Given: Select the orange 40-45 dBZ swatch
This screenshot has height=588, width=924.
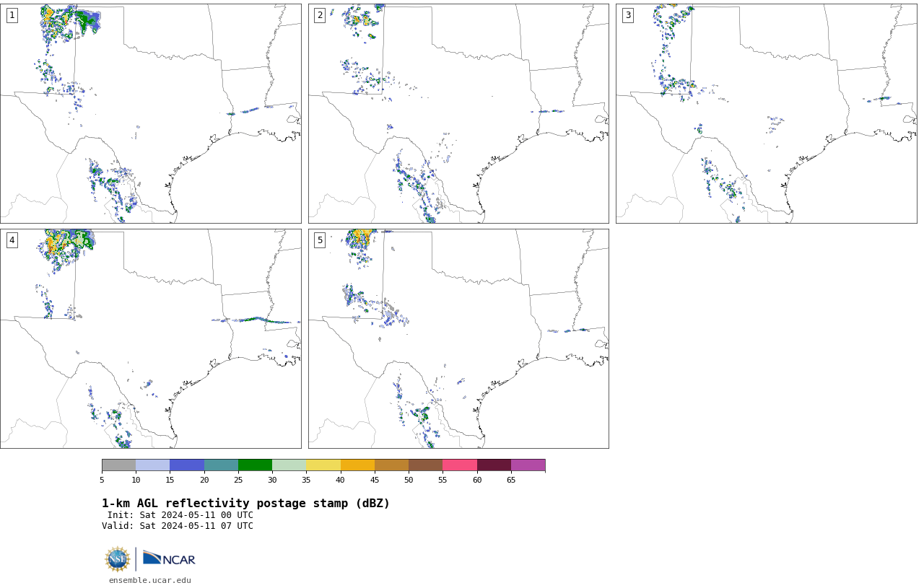Looking at the screenshot, I should click(357, 465).
